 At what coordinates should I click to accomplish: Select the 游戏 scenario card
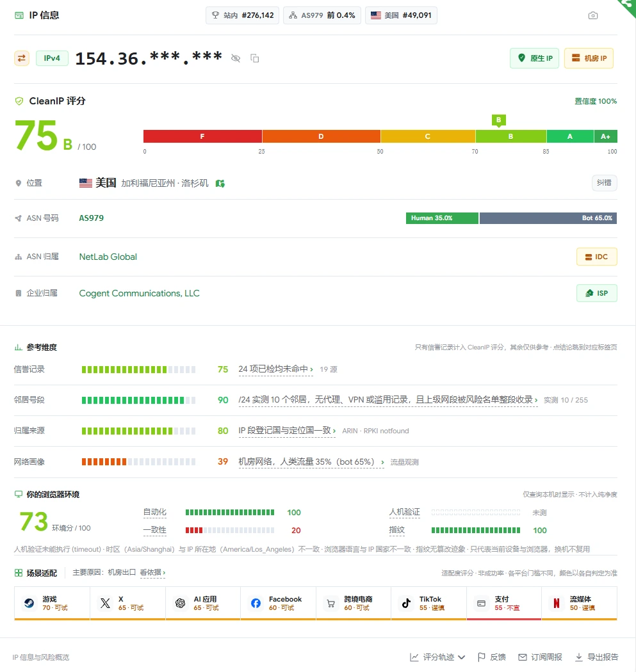pos(52,604)
